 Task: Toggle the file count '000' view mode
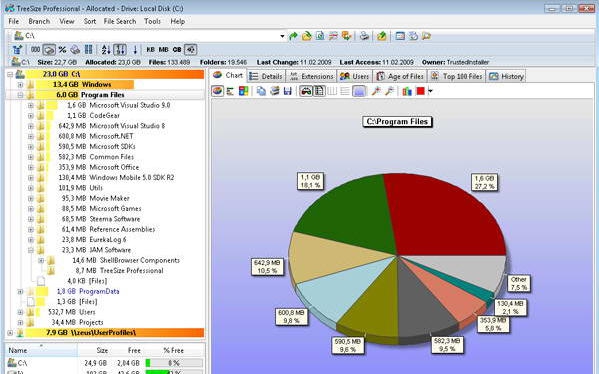[x=35, y=50]
